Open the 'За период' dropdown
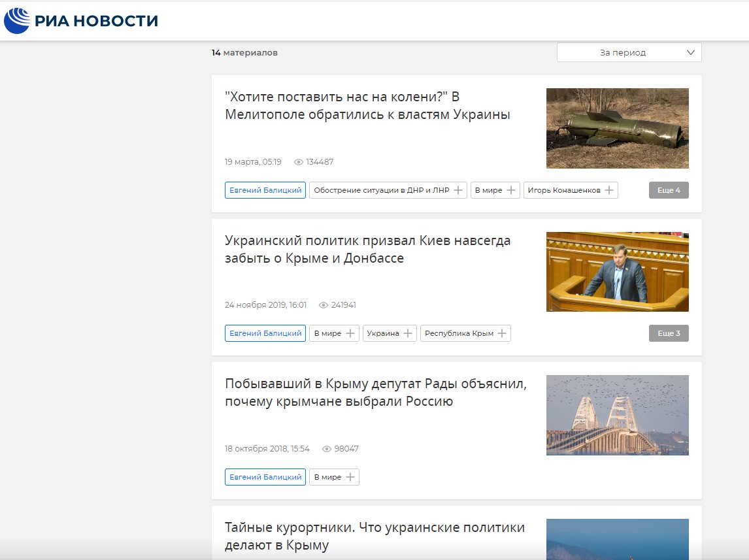749x560 pixels. [629, 52]
